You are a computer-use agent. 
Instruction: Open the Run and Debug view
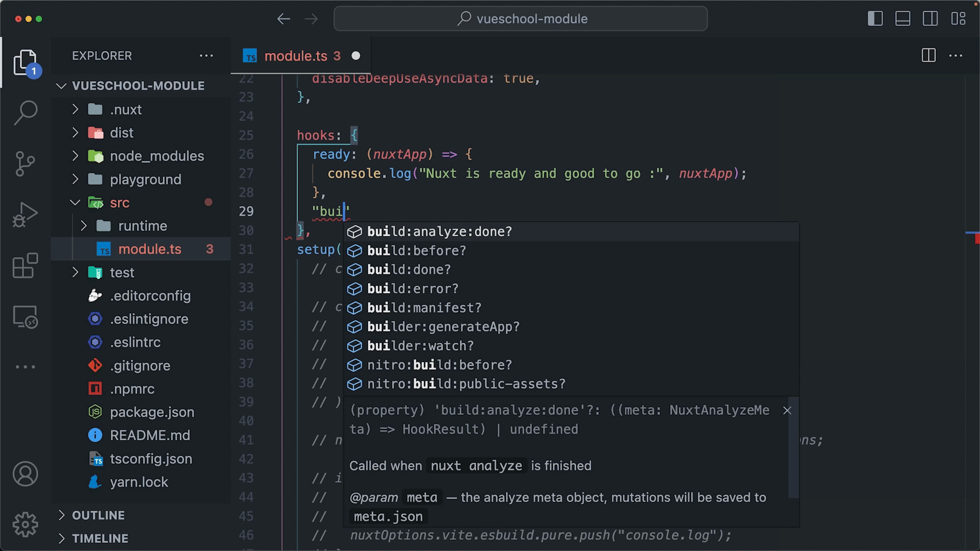tap(25, 215)
